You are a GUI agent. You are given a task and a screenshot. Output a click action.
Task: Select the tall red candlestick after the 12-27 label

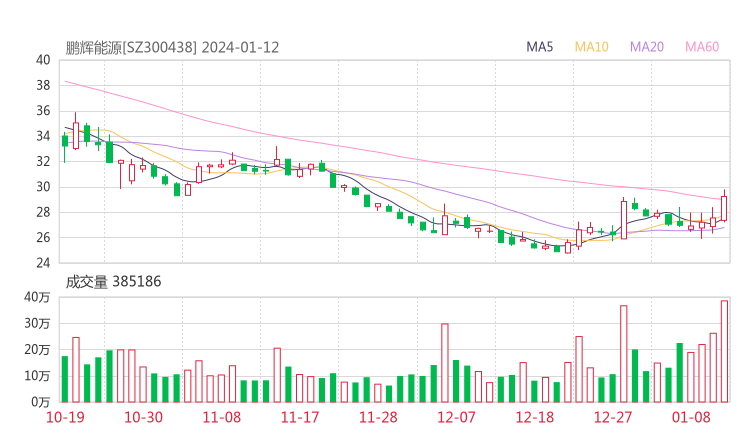coord(624,220)
